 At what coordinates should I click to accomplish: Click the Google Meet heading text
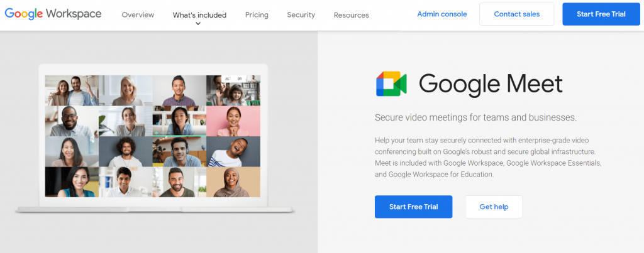(491, 84)
